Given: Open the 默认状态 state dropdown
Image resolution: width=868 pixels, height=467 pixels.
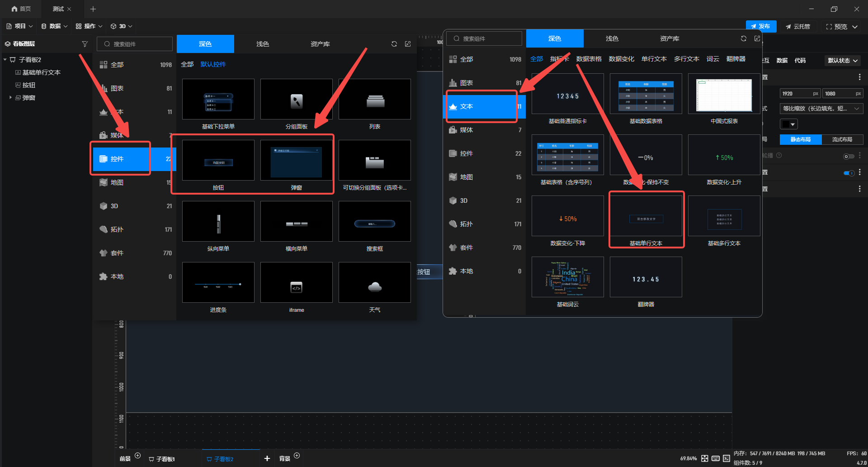Looking at the screenshot, I should (x=842, y=60).
